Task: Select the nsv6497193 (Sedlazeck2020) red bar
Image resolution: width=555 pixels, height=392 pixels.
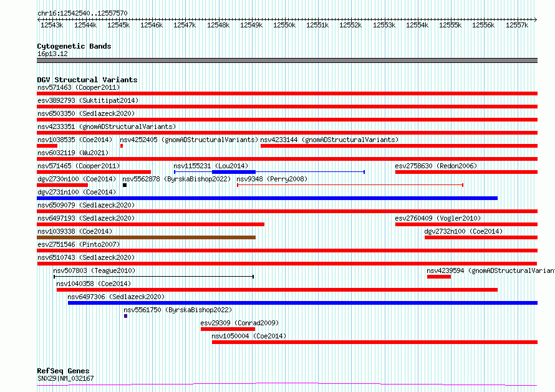Action: coord(150,224)
